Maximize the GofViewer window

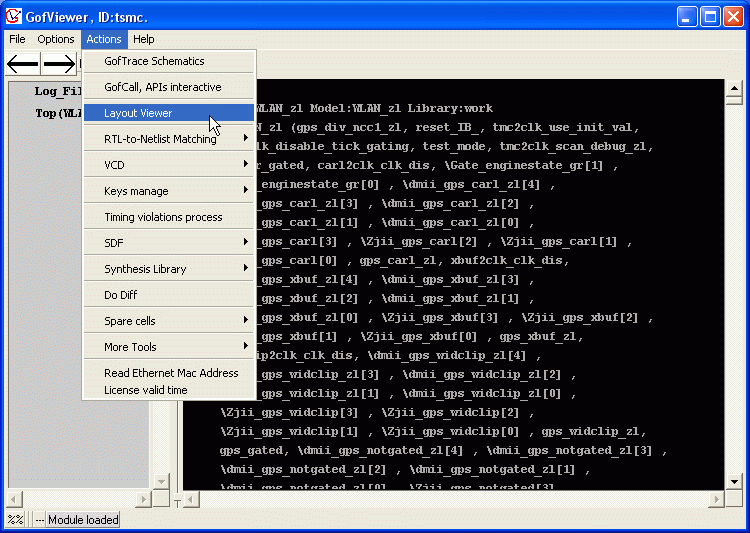pyautogui.click(x=709, y=16)
